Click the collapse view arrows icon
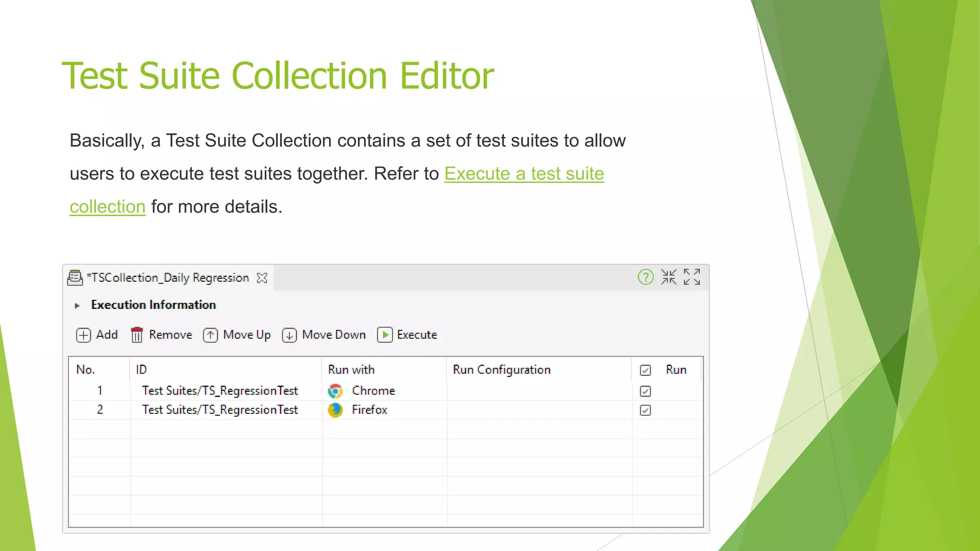Viewport: 980px width, 551px height. tap(669, 277)
